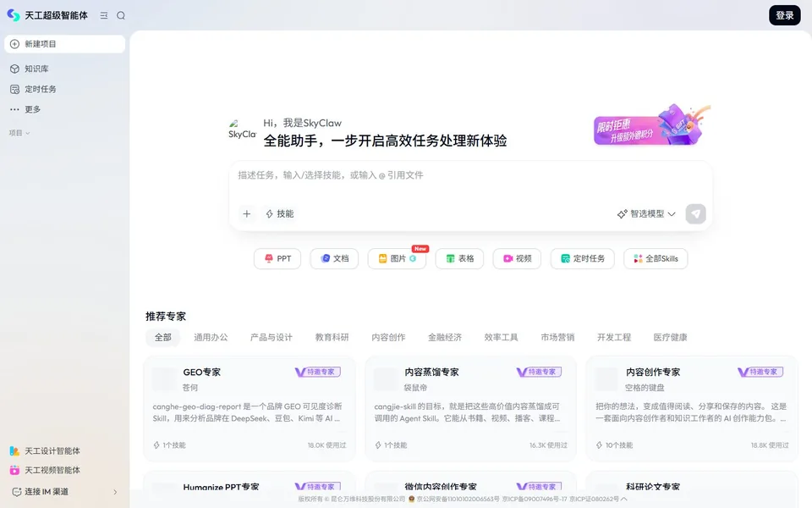Open 连接 IM 渠道 entry

[64, 492]
